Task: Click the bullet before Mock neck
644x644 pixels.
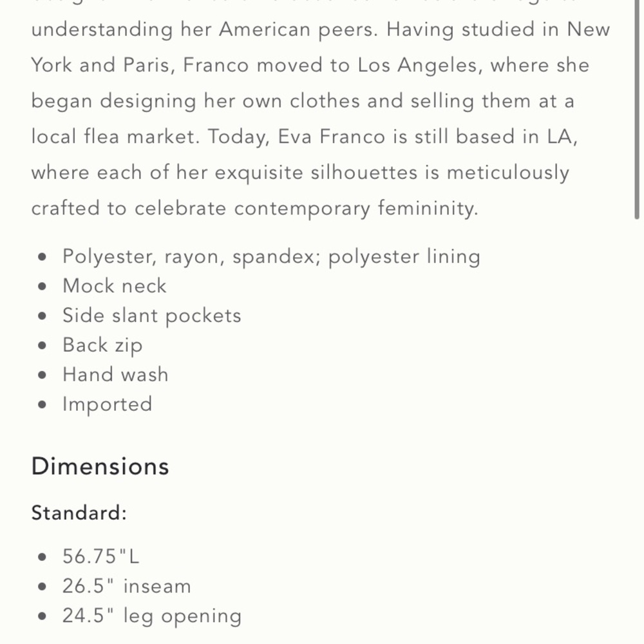Action: (42, 287)
